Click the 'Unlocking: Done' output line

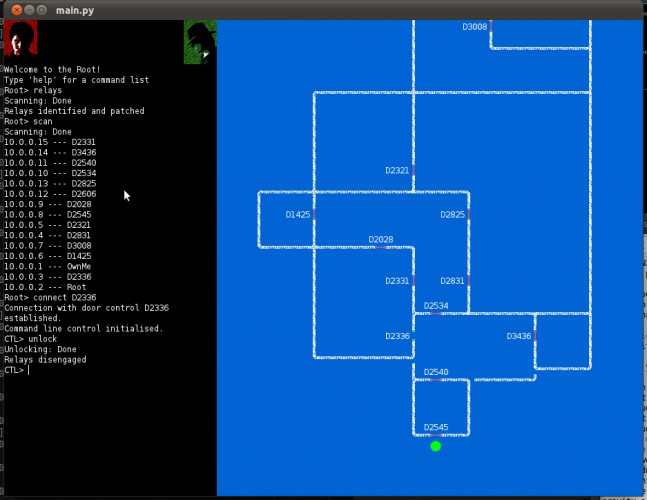pos(40,349)
